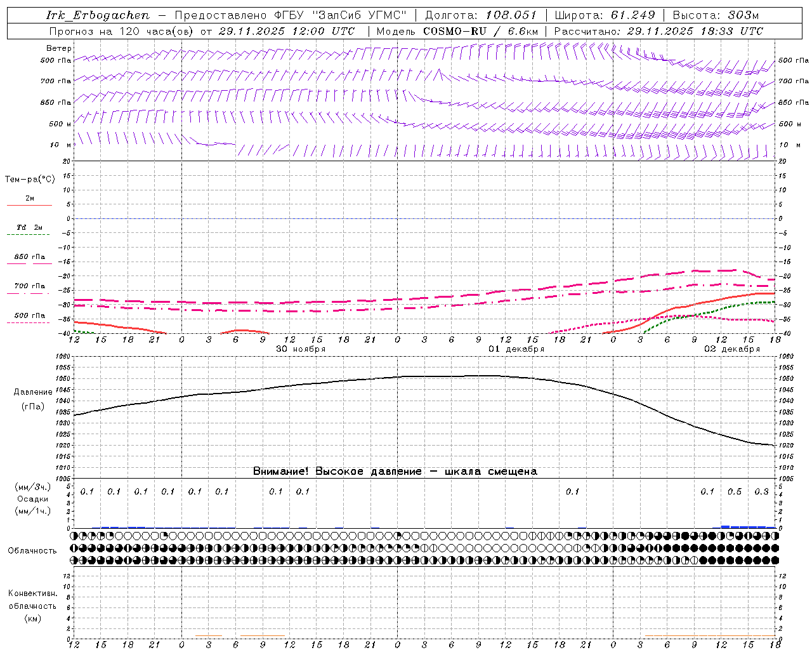Click the Облачность cloud cover label
The width and height of the screenshot is (812, 650).
click(x=32, y=550)
